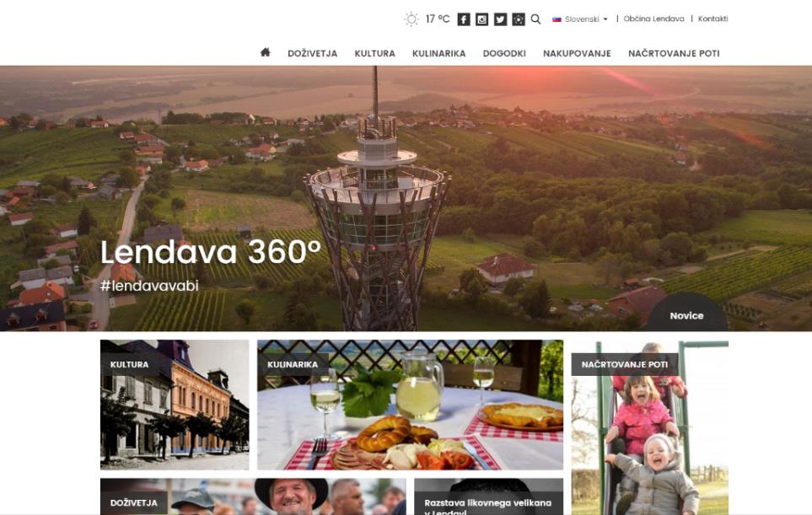Go to the Nakupovanje section

coord(577,53)
